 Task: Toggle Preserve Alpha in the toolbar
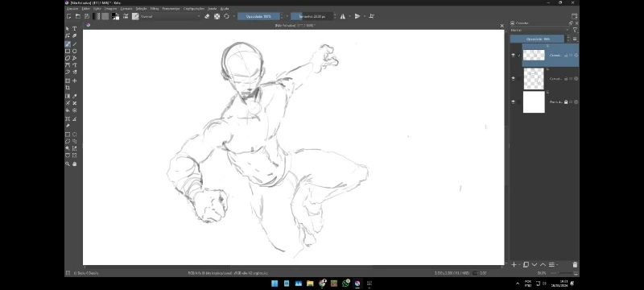click(217, 16)
